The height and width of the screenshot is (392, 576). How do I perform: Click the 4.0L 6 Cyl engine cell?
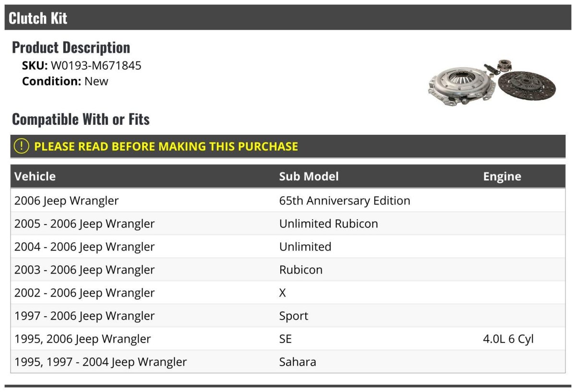pyautogui.click(x=508, y=339)
